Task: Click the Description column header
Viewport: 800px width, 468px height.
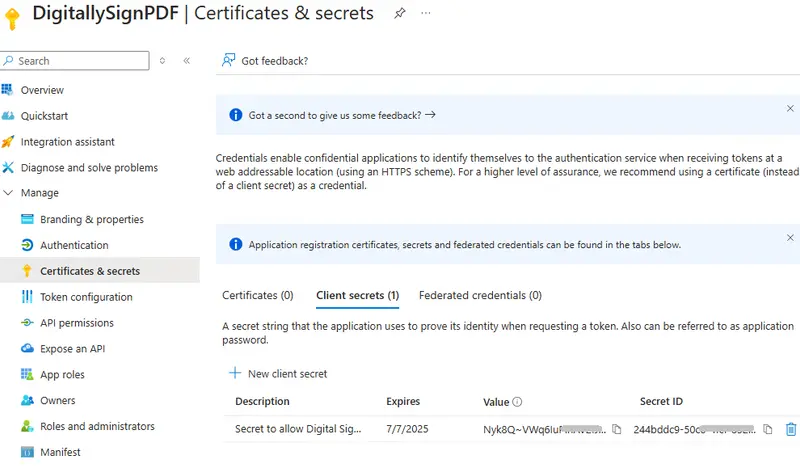Action: (262, 402)
